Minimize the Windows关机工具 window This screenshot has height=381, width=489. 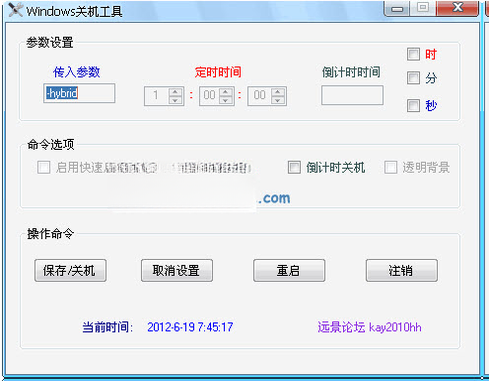[397, 8]
